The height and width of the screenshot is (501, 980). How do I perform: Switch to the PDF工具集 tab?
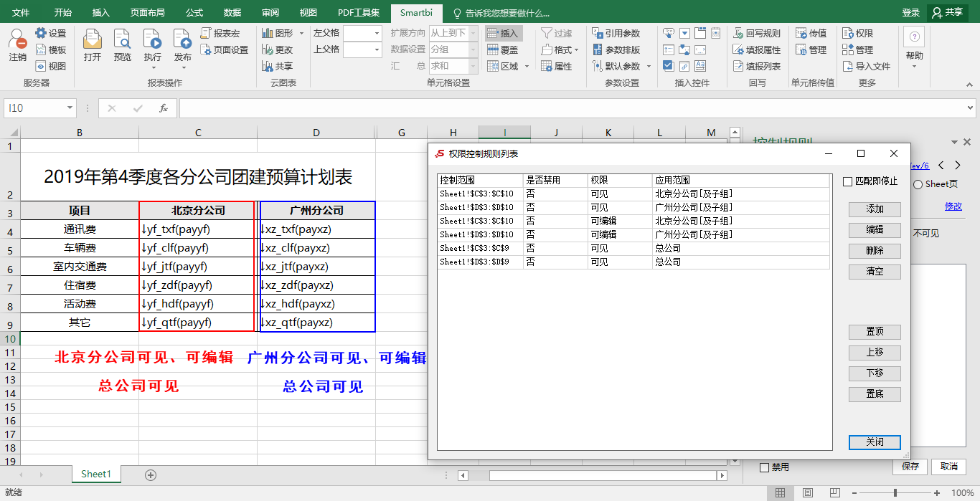[x=359, y=12]
